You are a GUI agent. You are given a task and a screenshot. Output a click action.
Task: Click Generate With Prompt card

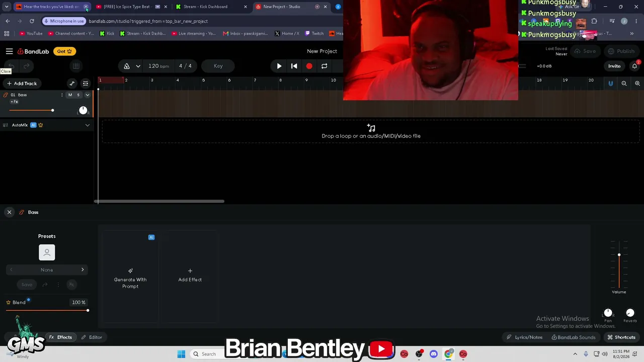click(130, 277)
